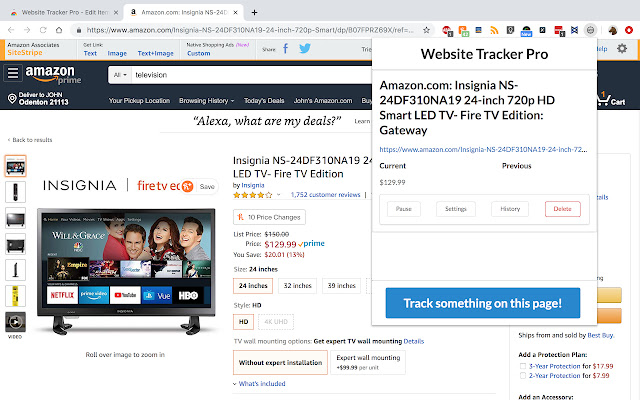Open the All departments search dropdown
The height and width of the screenshot is (400, 640).
(x=120, y=75)
